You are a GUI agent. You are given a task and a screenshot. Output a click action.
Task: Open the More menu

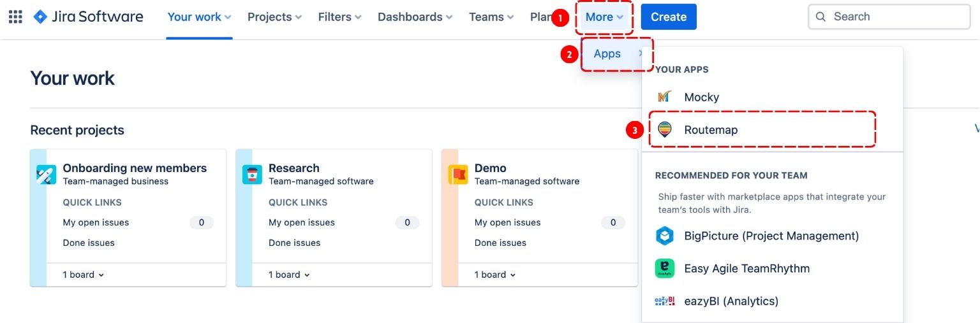(604, 17)
